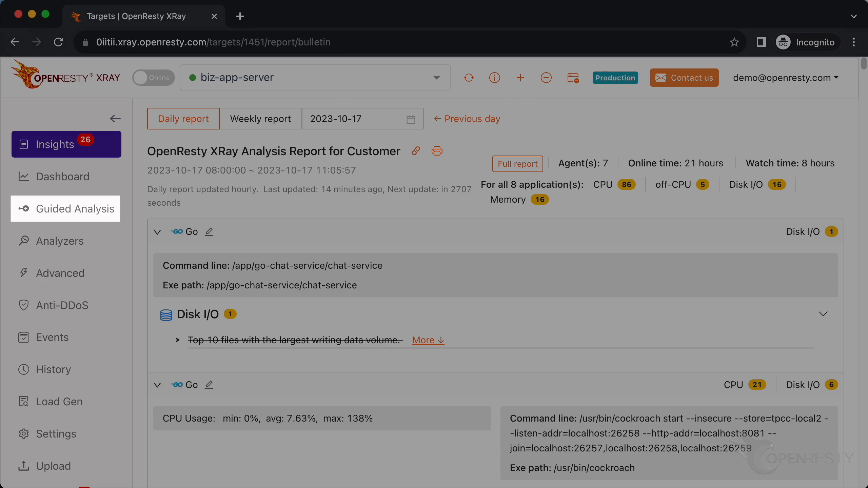This screenshot has width=868, height=488.
Task: Open the demo@openresty.com account menu
Action: point(786,78)
